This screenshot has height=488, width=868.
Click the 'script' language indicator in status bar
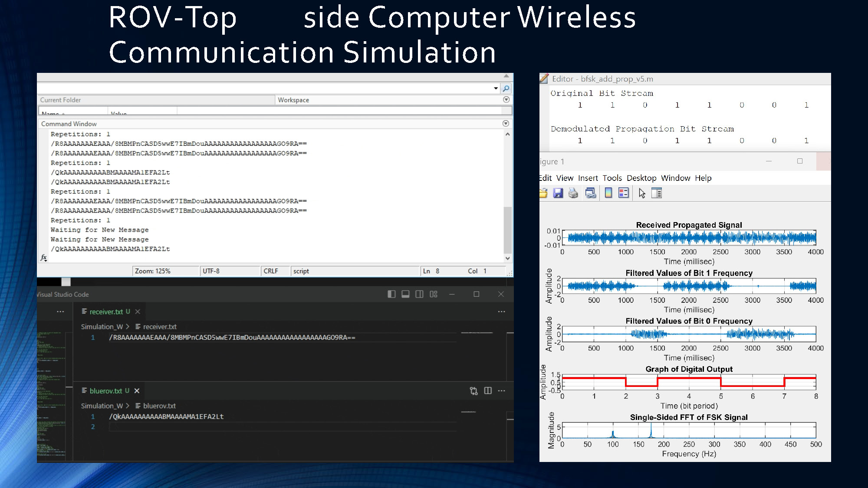tap(301, 271)
